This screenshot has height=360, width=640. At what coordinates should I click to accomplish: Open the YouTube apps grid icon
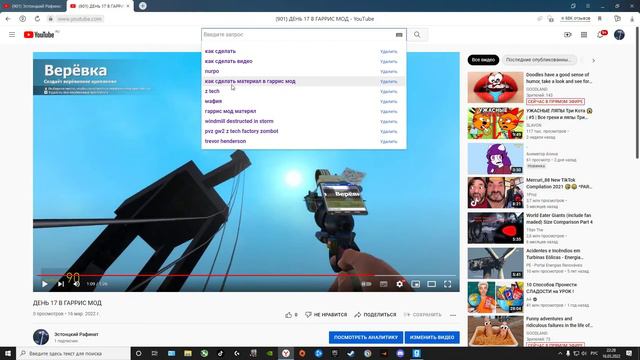(x=584, y=35)
